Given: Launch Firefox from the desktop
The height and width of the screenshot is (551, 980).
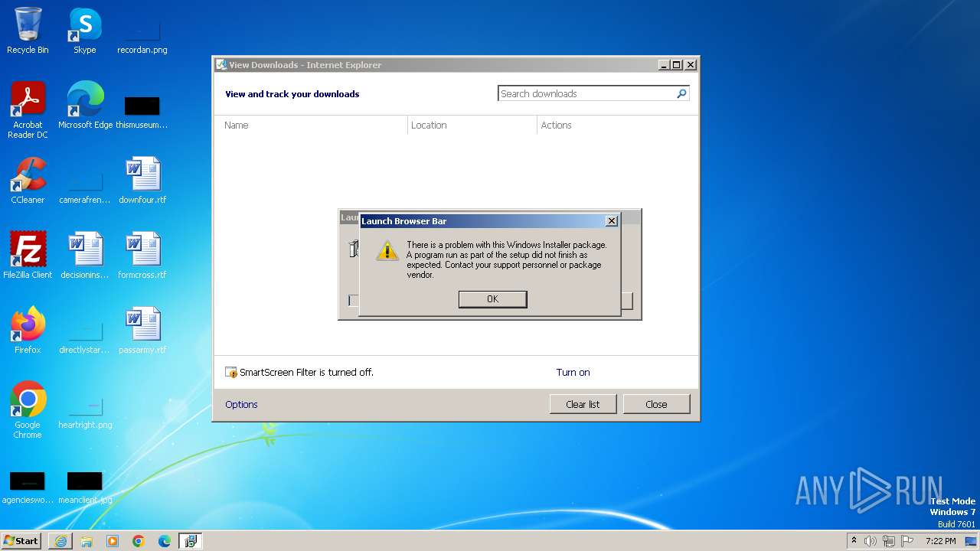Looking at the screenshot, I should coord(28,330).
